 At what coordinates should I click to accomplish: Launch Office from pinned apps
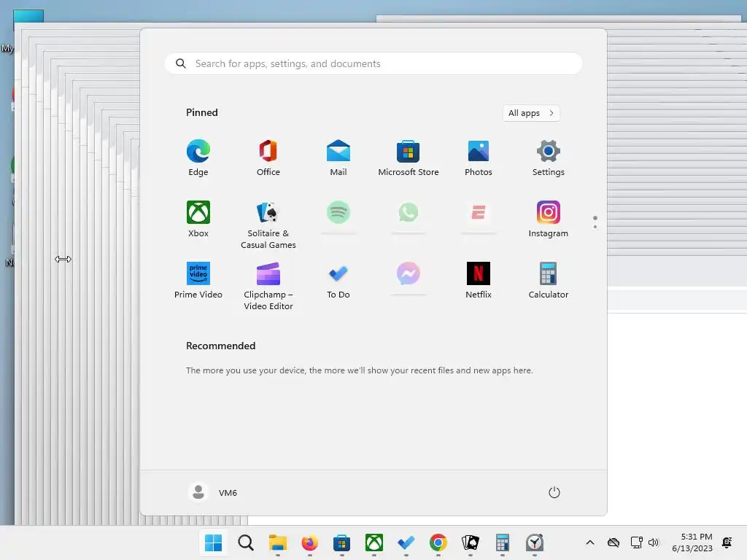pos(268,158)
